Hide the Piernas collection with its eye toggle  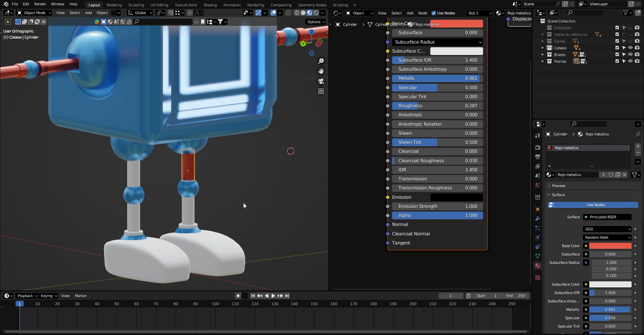[631, 61]
